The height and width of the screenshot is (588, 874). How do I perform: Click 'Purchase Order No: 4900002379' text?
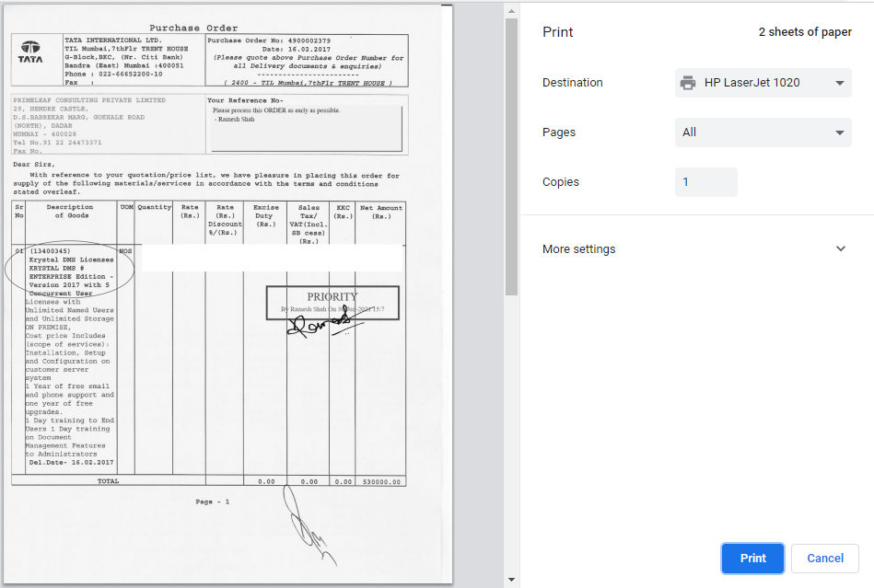point(269,40)
